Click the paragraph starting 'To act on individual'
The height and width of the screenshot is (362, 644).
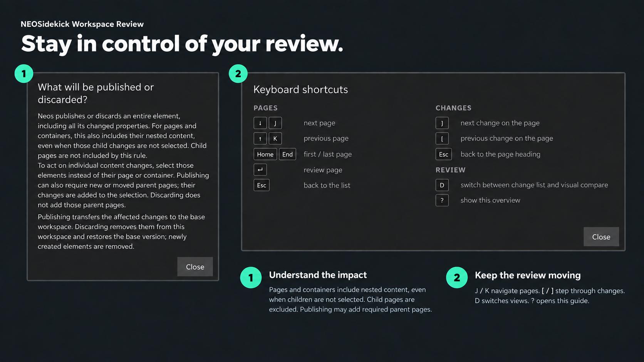[x=123, y=185]
